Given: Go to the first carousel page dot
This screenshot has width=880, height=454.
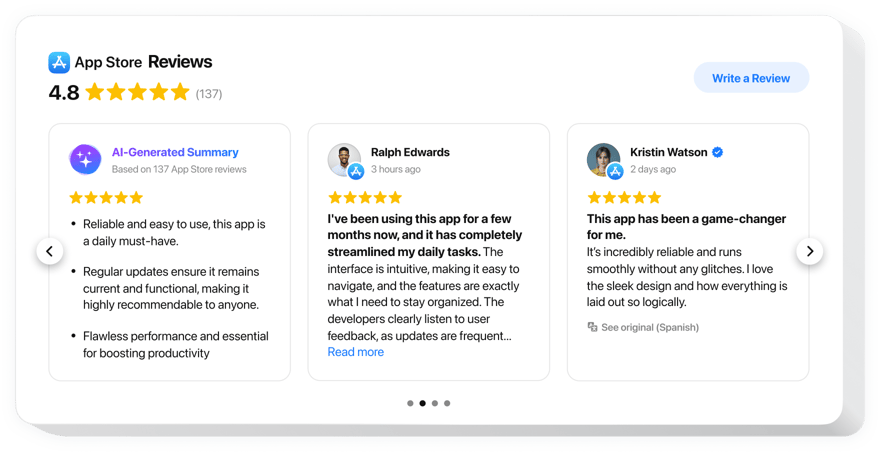Looking at the screenshot, I should pyautogui.click(x=410, y=403).
